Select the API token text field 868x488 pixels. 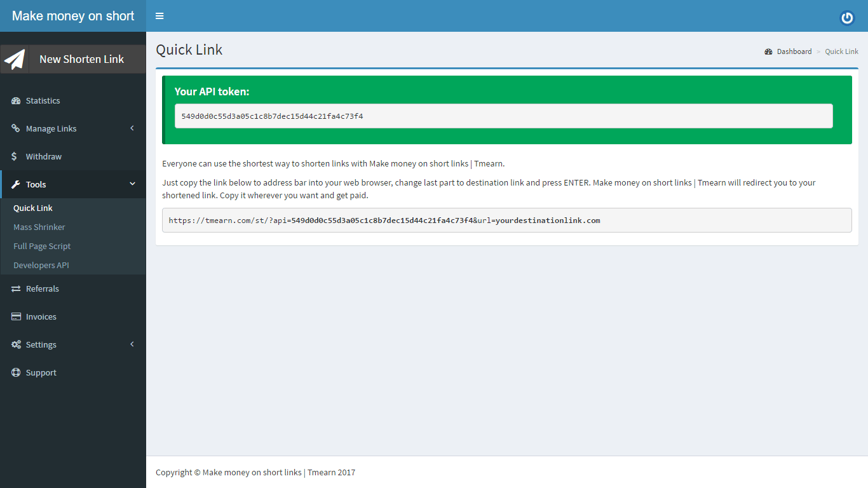504,116
